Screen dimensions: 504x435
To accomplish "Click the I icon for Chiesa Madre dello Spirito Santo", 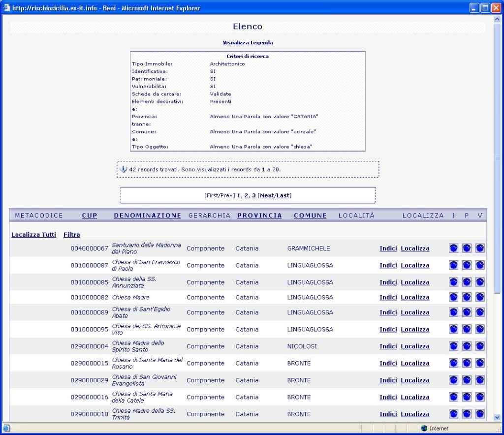I will click(x=453, y=346).
